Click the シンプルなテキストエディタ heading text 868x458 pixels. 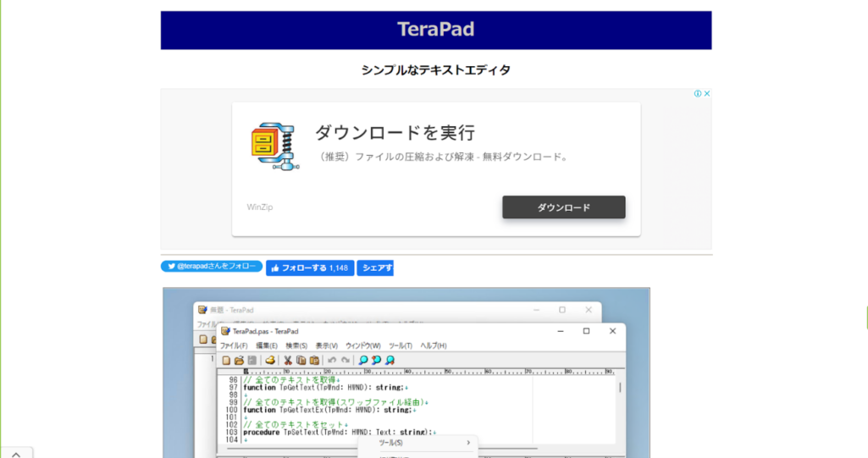coord(436,70)
